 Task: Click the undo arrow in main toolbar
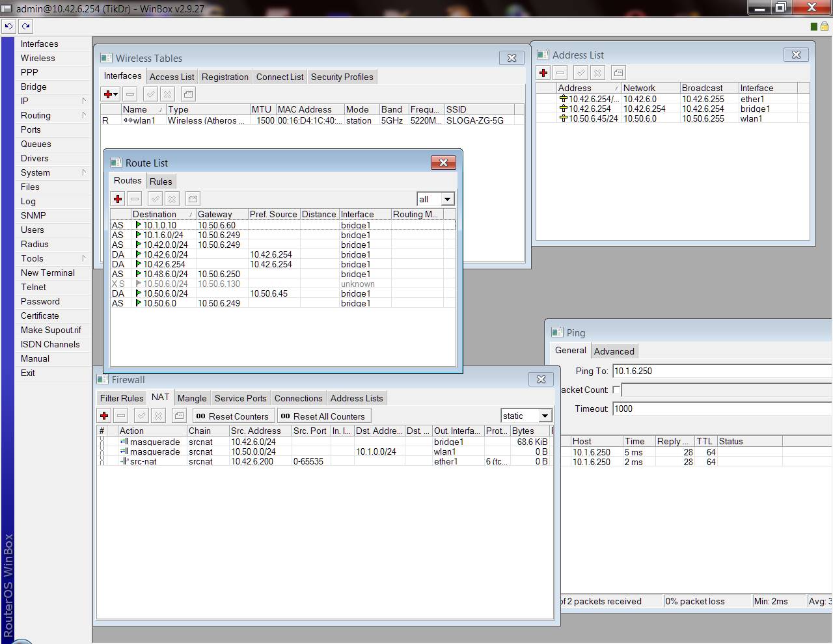pyautogui.click(x=8, y=26)
